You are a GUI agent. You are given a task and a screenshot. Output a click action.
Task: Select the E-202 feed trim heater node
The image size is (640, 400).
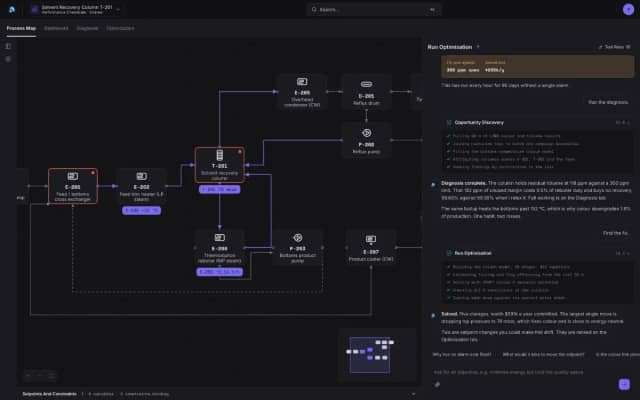(141, 186)
